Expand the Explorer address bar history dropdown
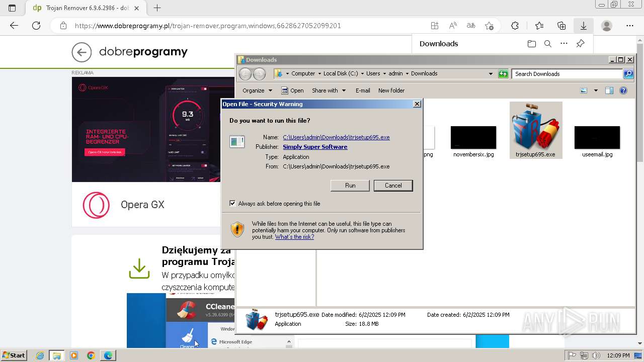The width and height of the screenshot is (644, 362). (491, 74)
